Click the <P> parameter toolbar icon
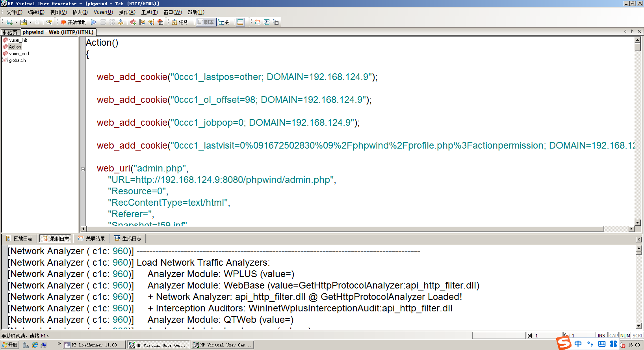The height and width of the screenshot is (350, 644). (x=267, y=22)
